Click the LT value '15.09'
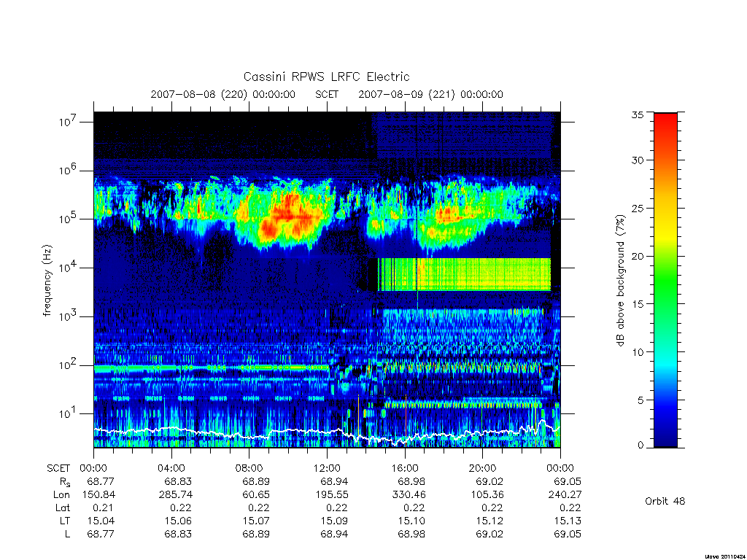The width and height of the screenshot is (747, 560). (x=334, y=521)
